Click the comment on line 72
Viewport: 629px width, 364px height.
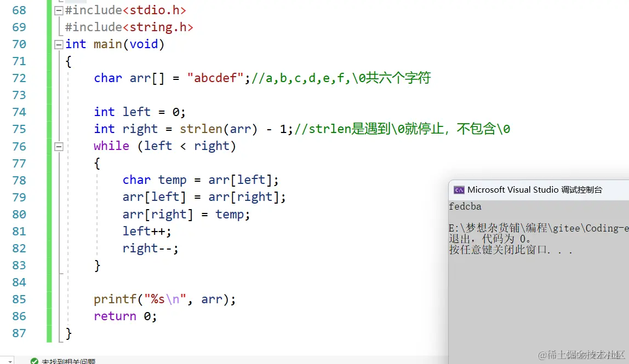[x=341, y=77]
